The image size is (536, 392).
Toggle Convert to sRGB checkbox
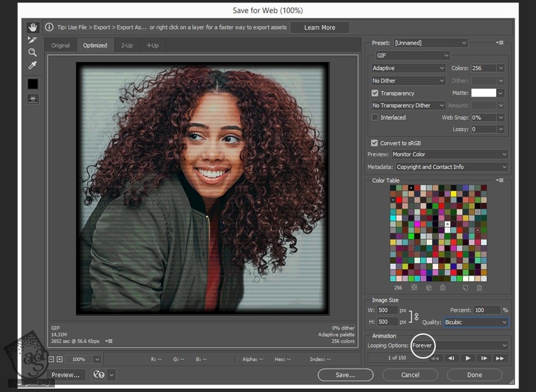pyautogui.click(x=375, y=143)
